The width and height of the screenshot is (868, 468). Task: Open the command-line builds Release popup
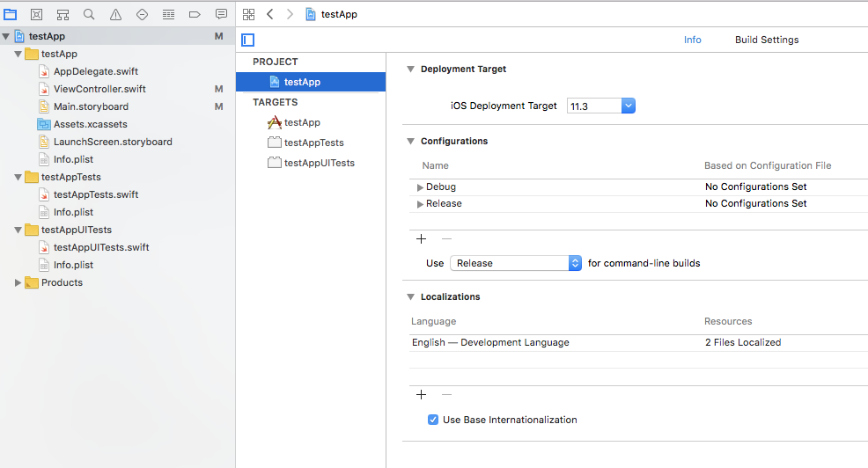[516, 263]
